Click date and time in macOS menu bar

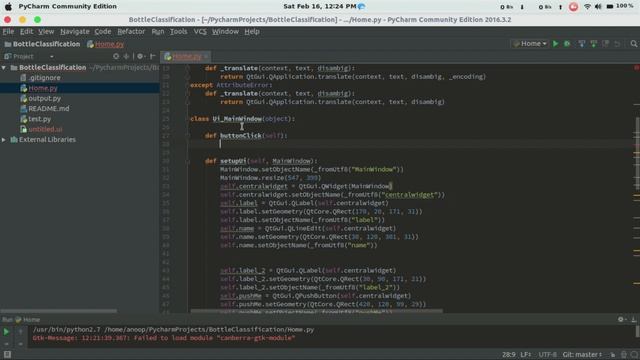click(320, 7)
